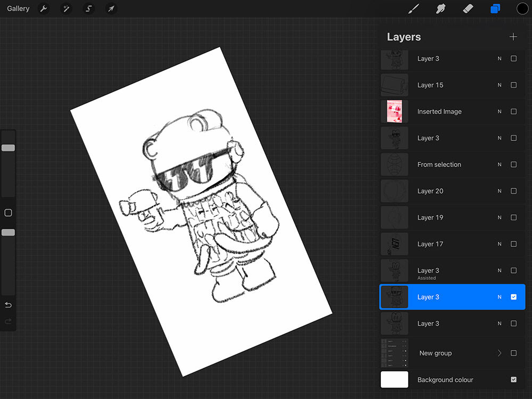Open the Adjustments magic wand menu

click(66, 9)
